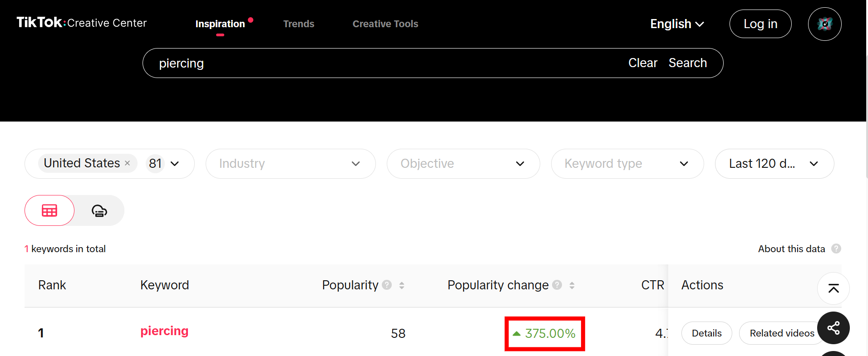Screen dimensions: 868x356
Task: Switch to word cloud view
Action: 99,210
